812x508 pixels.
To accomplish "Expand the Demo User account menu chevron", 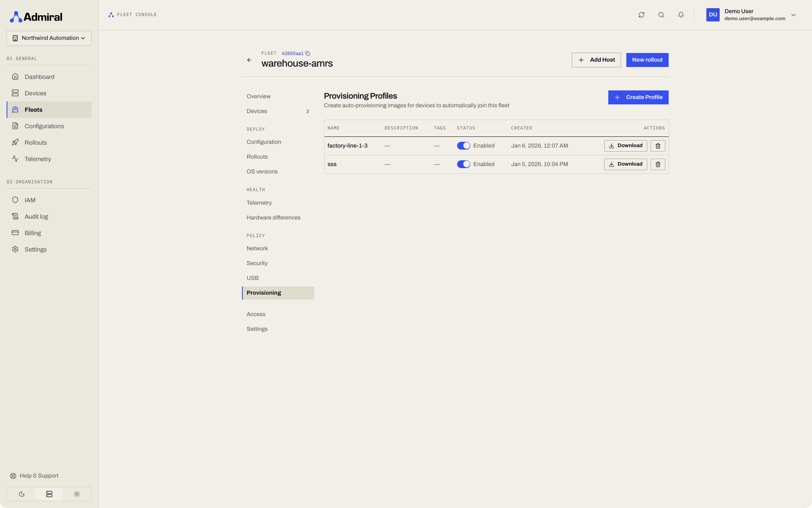I will coord(793,15).
